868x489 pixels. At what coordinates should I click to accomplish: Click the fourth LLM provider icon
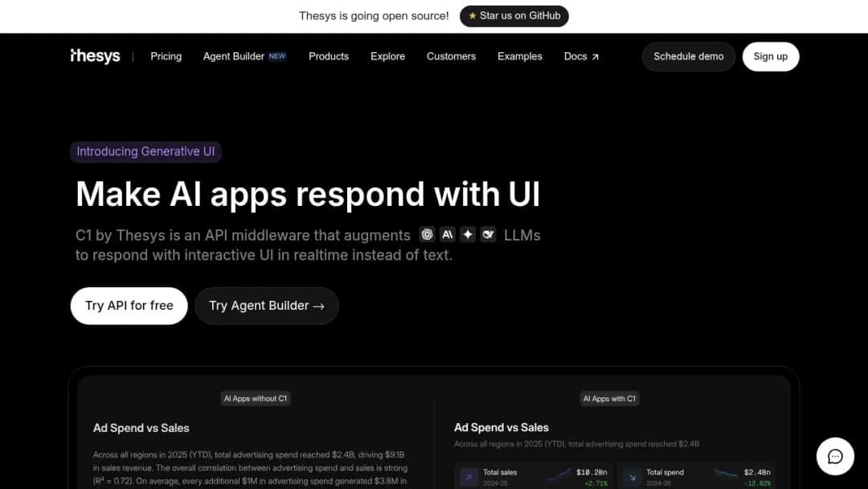[489, 234]
